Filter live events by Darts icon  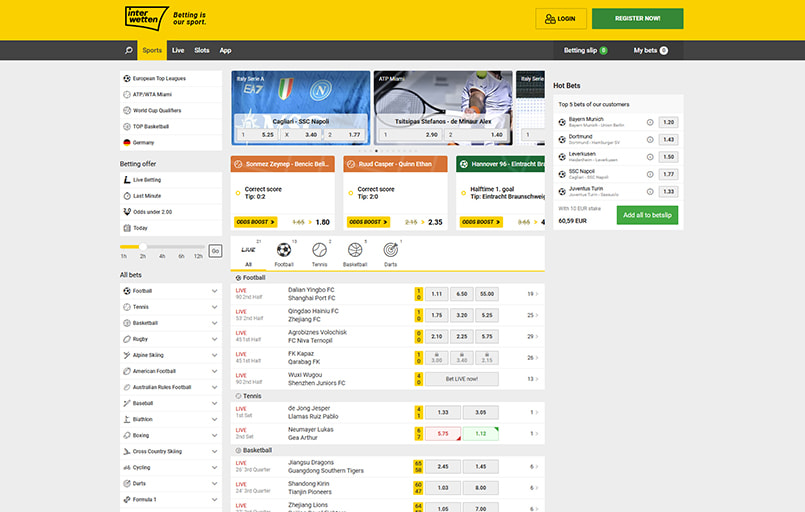tap(391, 250)
